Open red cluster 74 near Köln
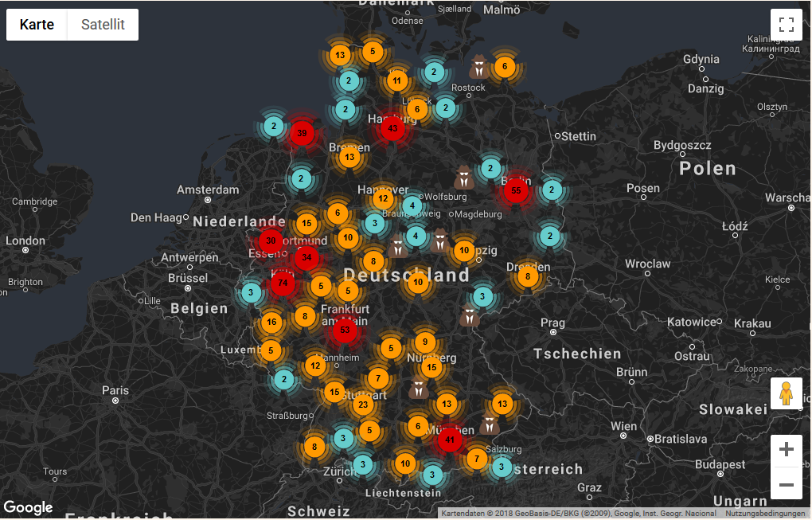Screen dimensions: 812x520 click(x=283, y=283)
